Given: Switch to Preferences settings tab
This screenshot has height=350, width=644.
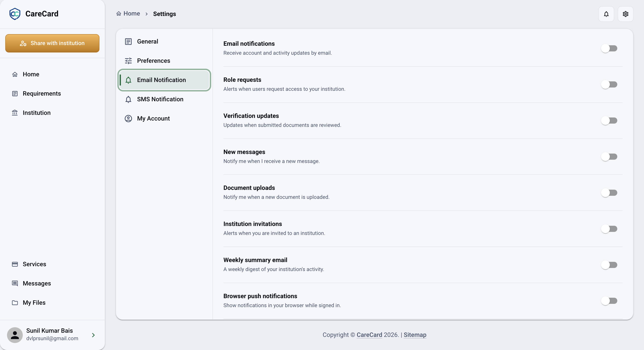Looking at the screenshot, I should tap(164, 61).
